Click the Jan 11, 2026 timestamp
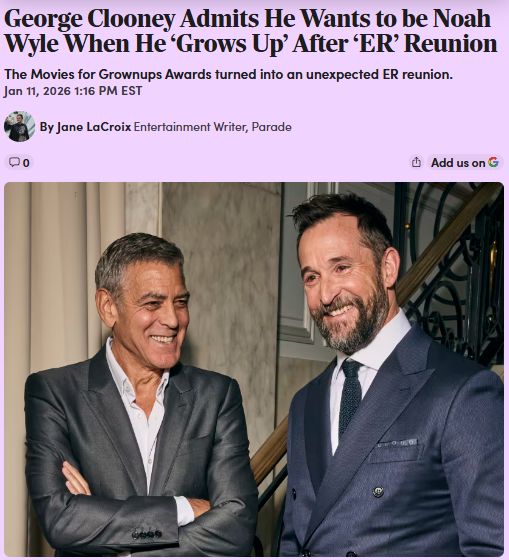The width and height of the screenshot is (509, 560). pos(73,91)
